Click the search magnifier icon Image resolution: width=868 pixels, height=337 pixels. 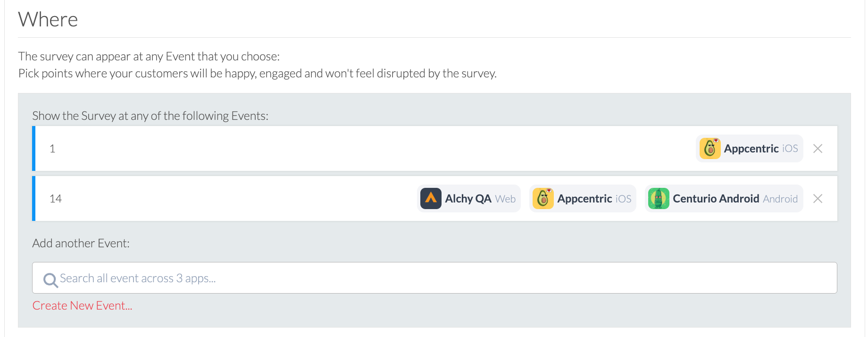click(50, 279)
